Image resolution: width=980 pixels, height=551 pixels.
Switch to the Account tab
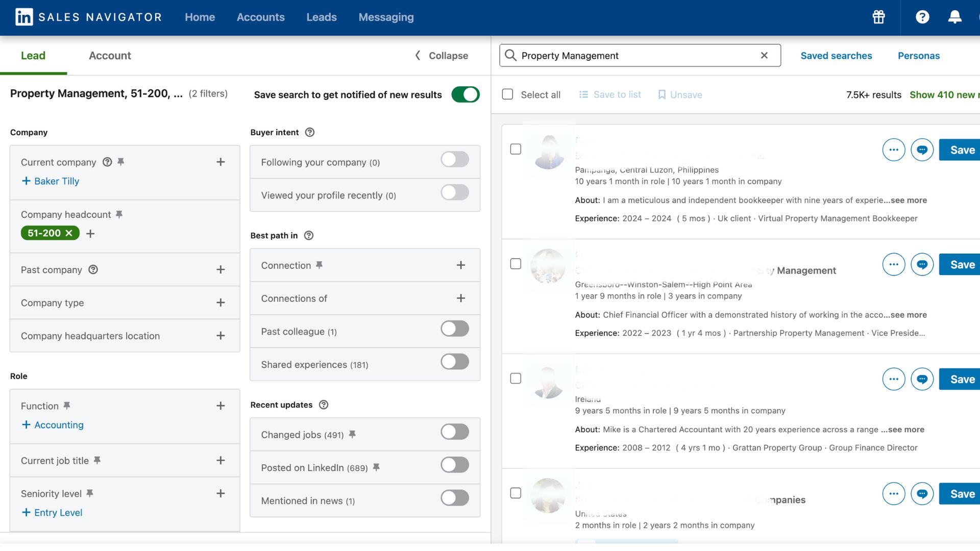coord(110,56)
